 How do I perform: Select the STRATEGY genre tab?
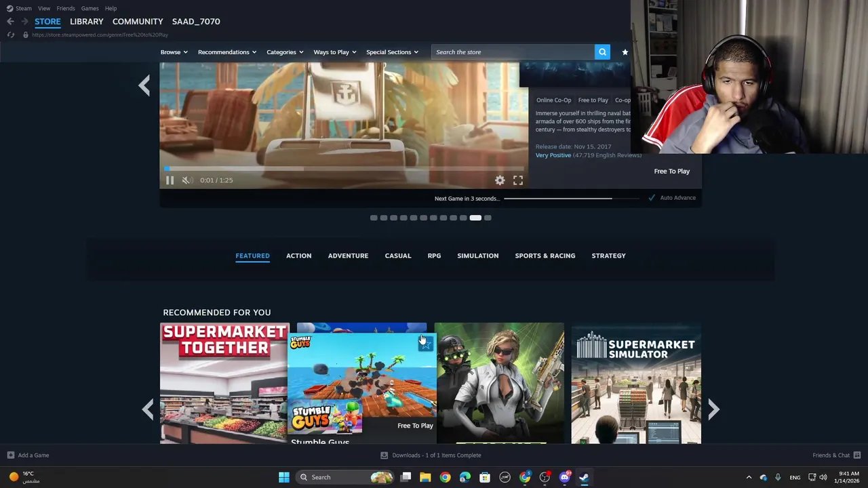click(x=608, y=256)
